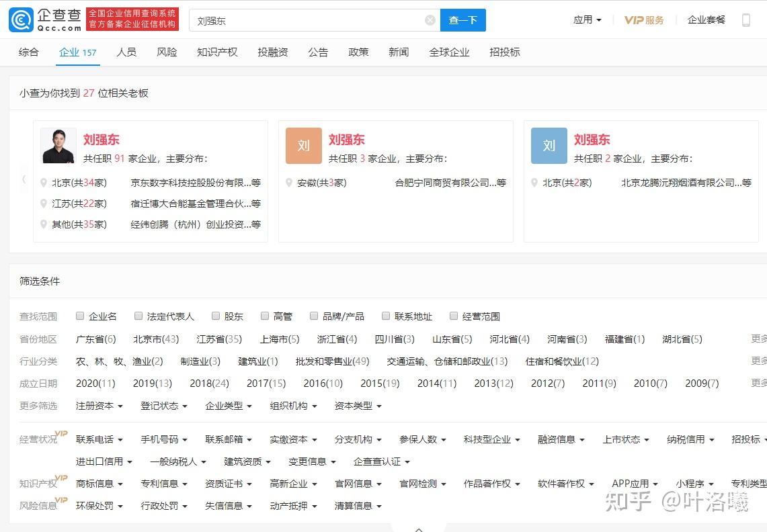Tick the 法定代表人 checkbox
767x532 pixels.
(138, 316)
